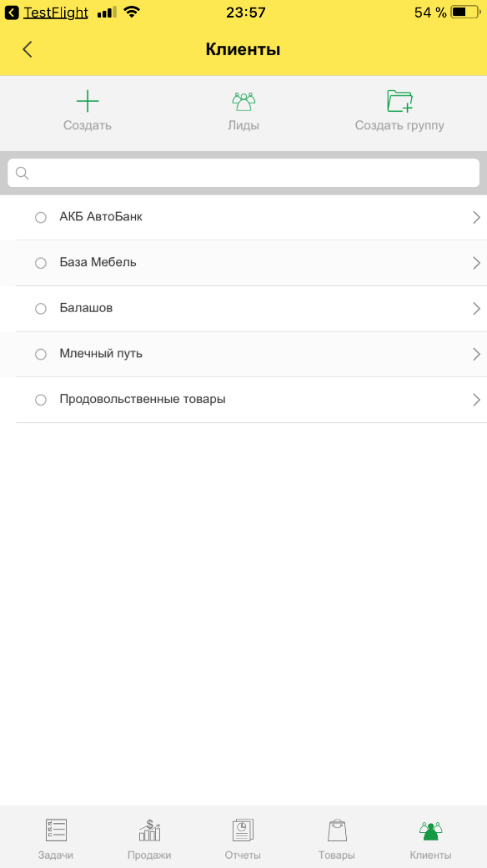Viewport: 487px width, 868px height.
Task: Select the Млечный путь radio button
Action: (40, 354)
